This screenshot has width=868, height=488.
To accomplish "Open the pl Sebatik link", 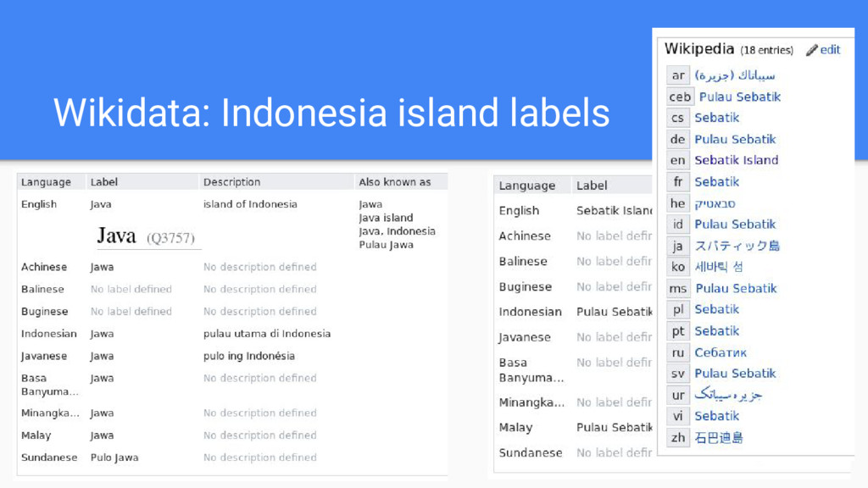I will coord(717,309).
